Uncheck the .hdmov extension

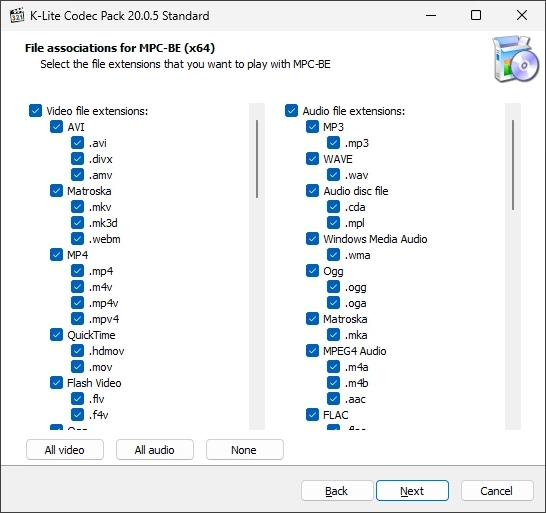coord(77,351)
